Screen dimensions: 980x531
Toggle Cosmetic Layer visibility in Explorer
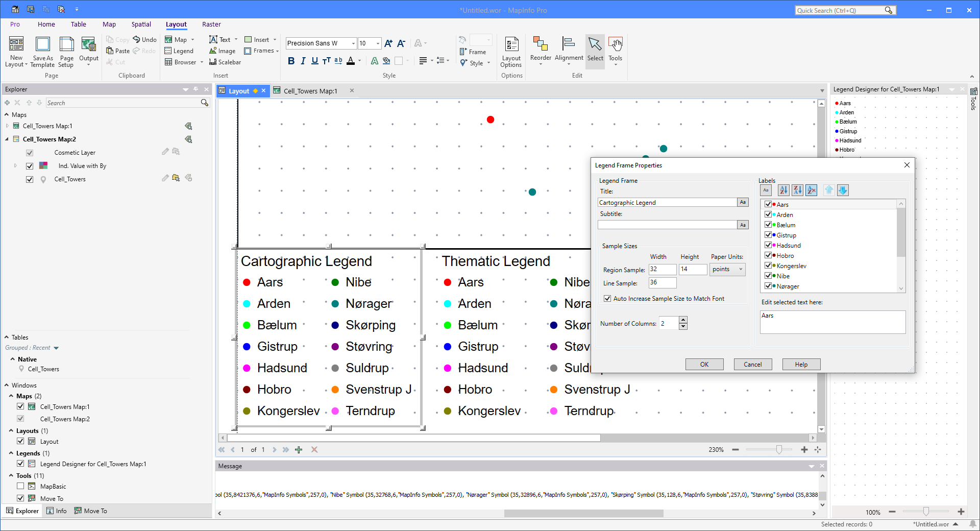coord(29,152)
